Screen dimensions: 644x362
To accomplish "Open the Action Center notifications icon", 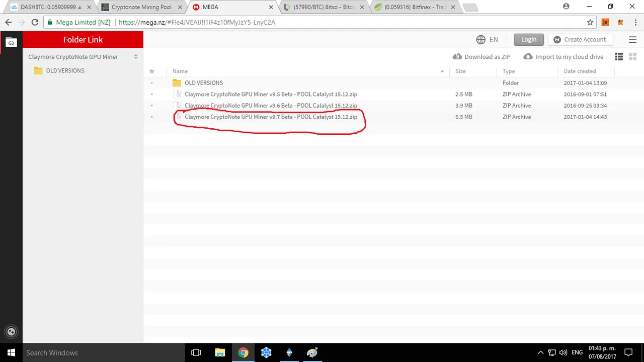I will coord(628,352).
